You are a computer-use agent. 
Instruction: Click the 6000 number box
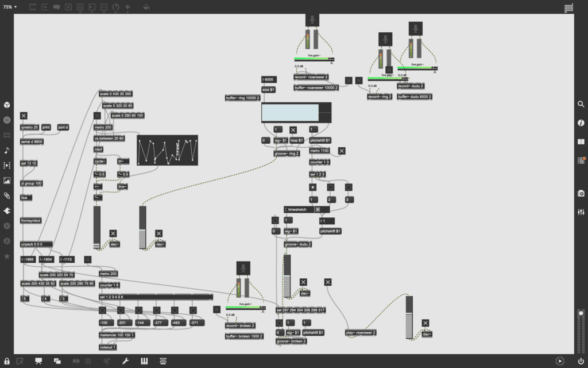pyautogui.click(x=269, y=79)
